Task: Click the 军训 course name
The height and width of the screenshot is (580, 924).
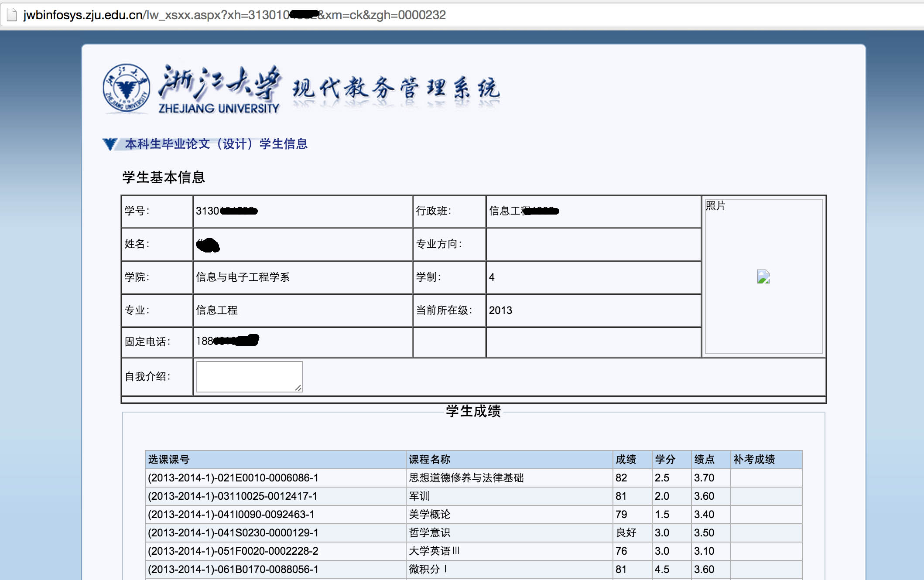Action: [x=419, y=496]
